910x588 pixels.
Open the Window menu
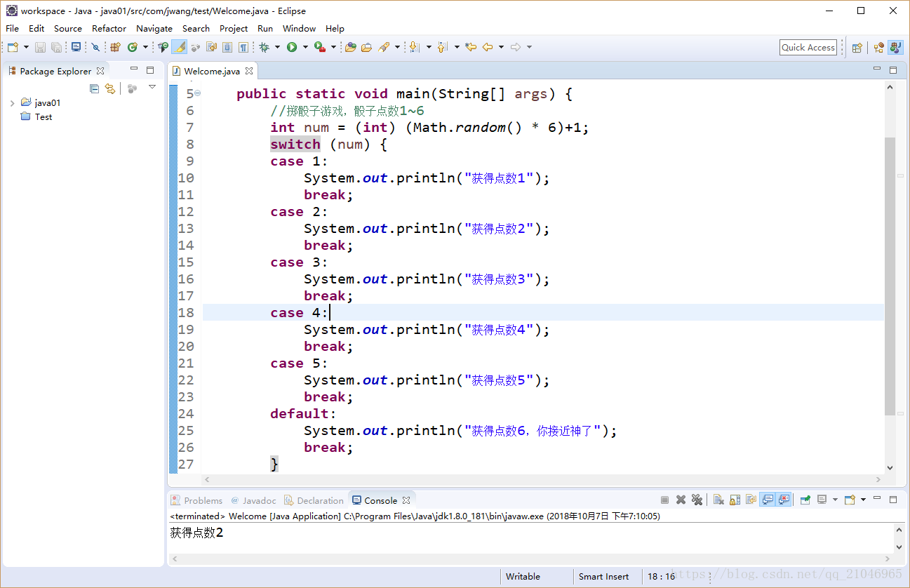[299, 28]
